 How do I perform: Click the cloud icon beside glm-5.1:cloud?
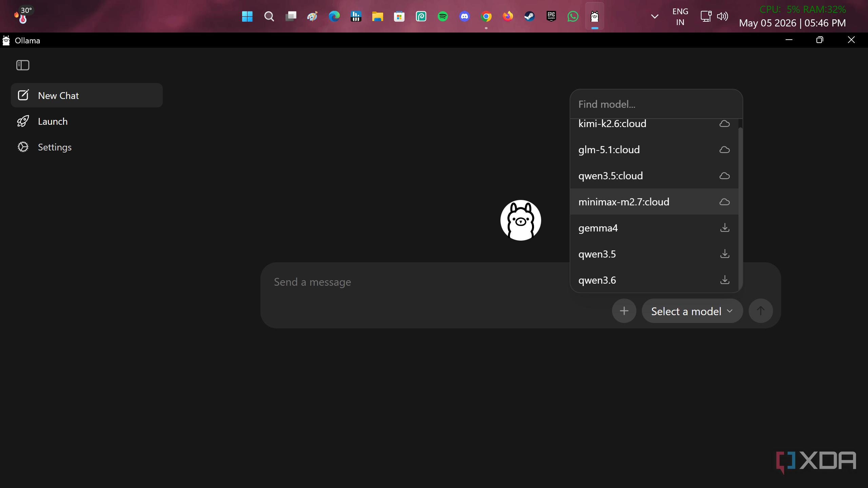tap(725, 149)
